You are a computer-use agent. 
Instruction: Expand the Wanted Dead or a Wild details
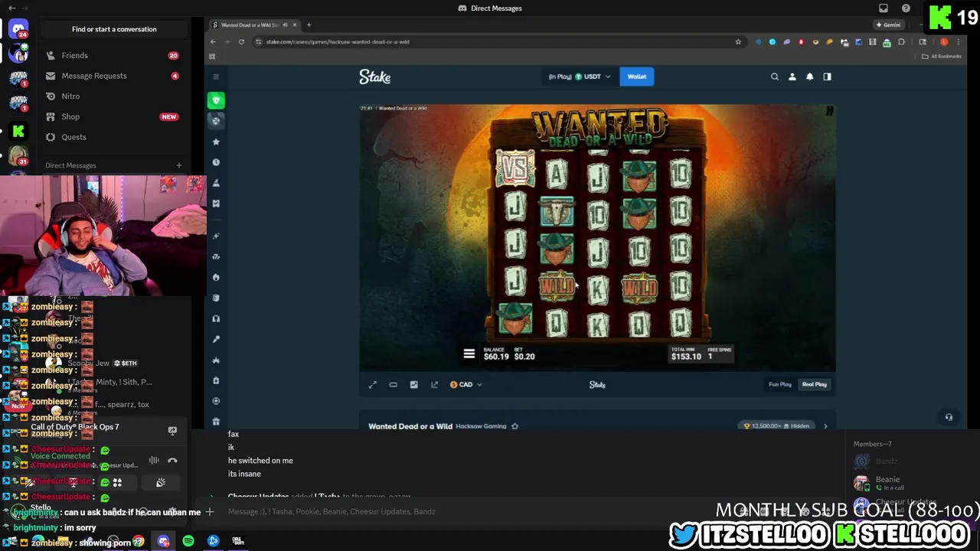[825, 426]
